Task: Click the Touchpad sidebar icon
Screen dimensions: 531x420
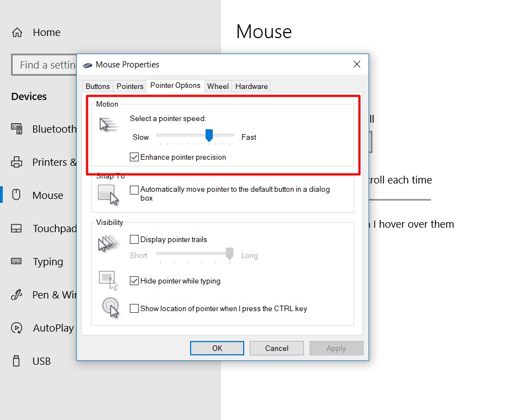Action: click(17, 228)
